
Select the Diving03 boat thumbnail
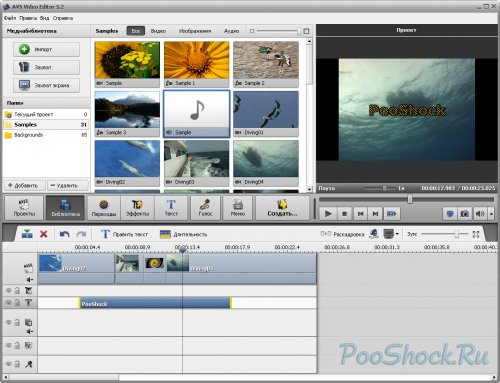[196, 163]
